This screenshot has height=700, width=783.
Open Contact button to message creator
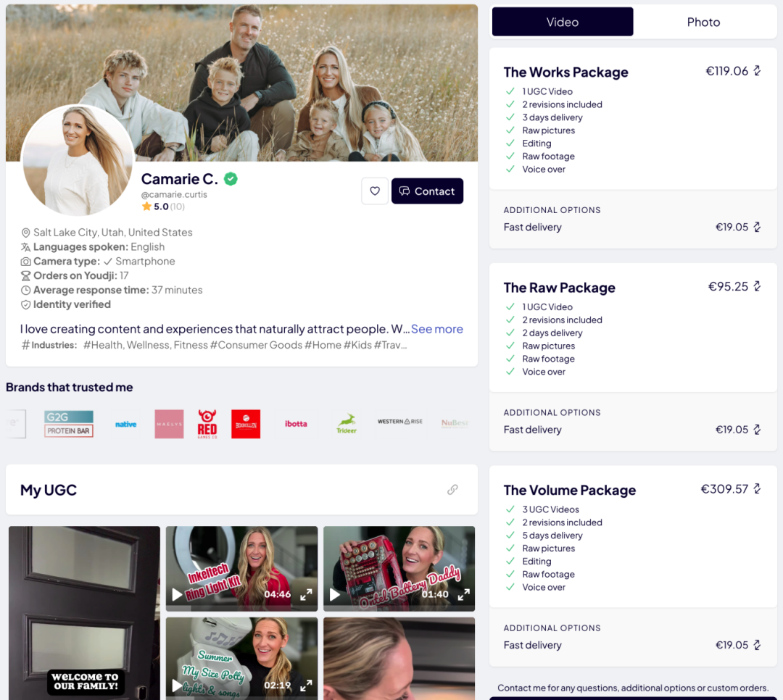coord(428,191)
